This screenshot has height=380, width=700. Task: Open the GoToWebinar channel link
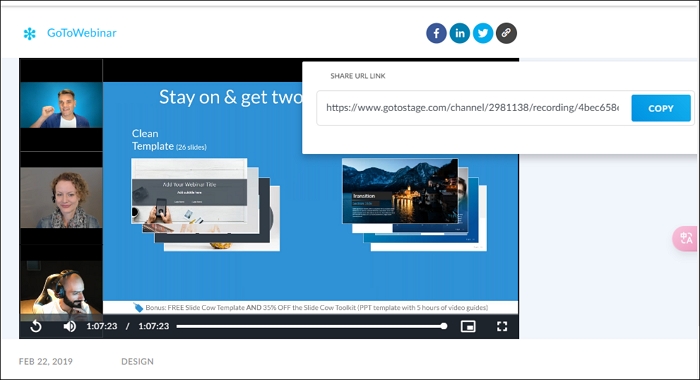click(82, 33)
